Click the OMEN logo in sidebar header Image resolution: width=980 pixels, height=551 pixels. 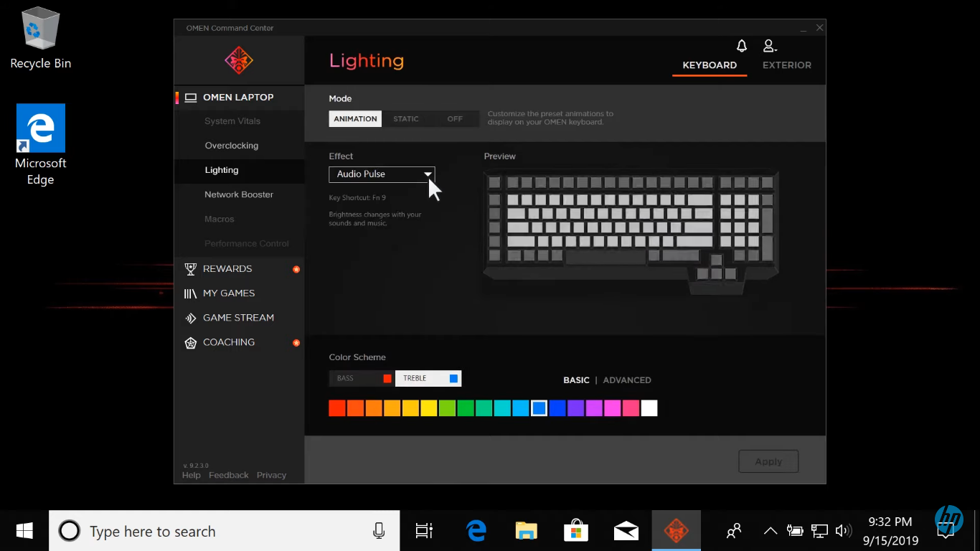pyautogui.click(x=239, y=60)
